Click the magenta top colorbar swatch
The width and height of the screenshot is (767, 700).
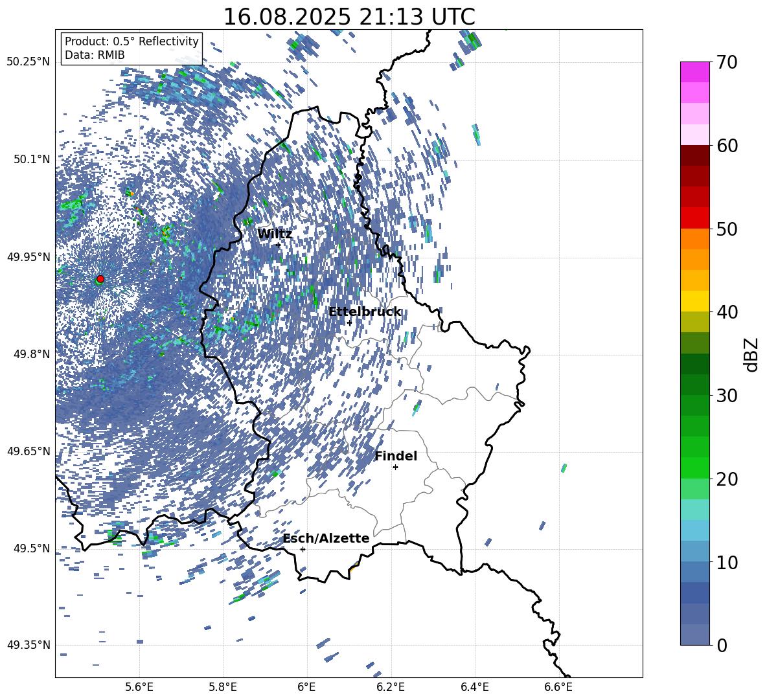[694, 72]
